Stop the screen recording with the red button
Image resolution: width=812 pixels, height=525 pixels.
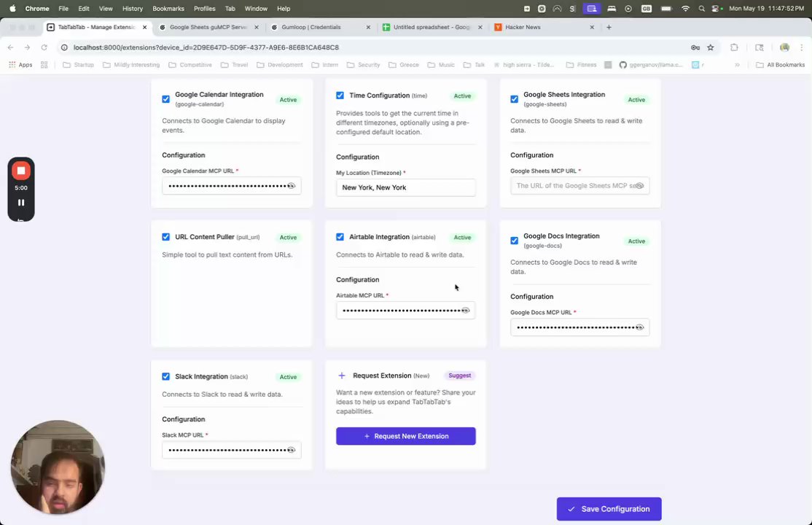[x=21, y=171]
